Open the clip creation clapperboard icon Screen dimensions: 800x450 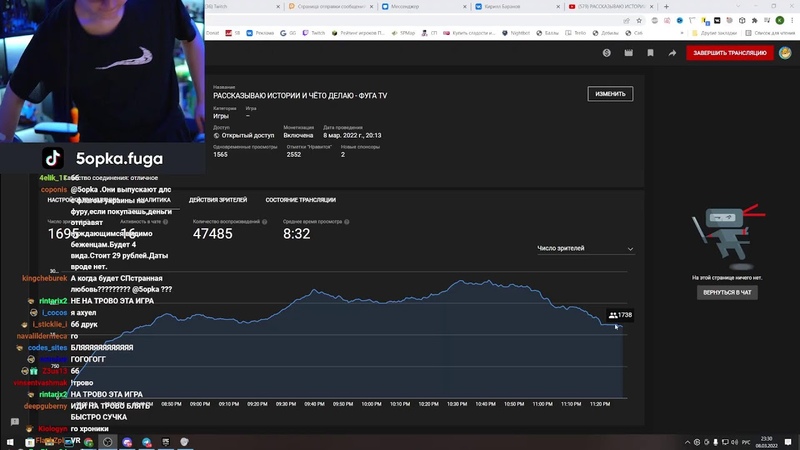pyautogui.click(x=629, y=53)
